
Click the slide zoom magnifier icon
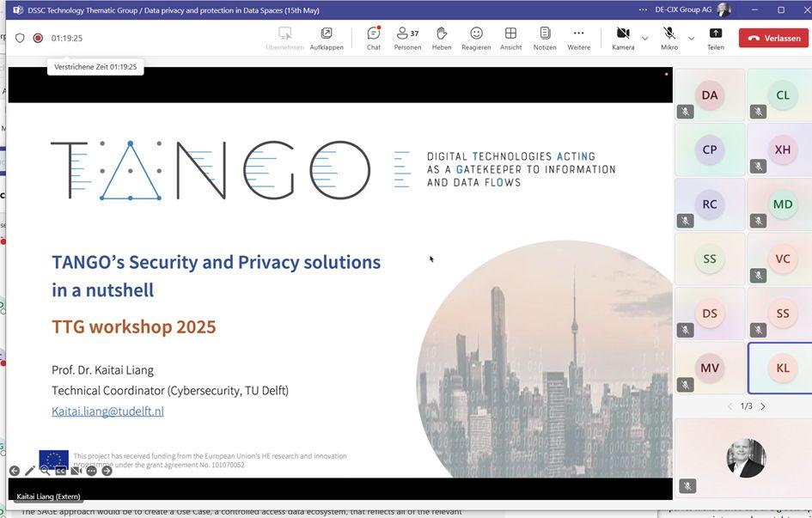pyautogui.click(x=45, y=471)
